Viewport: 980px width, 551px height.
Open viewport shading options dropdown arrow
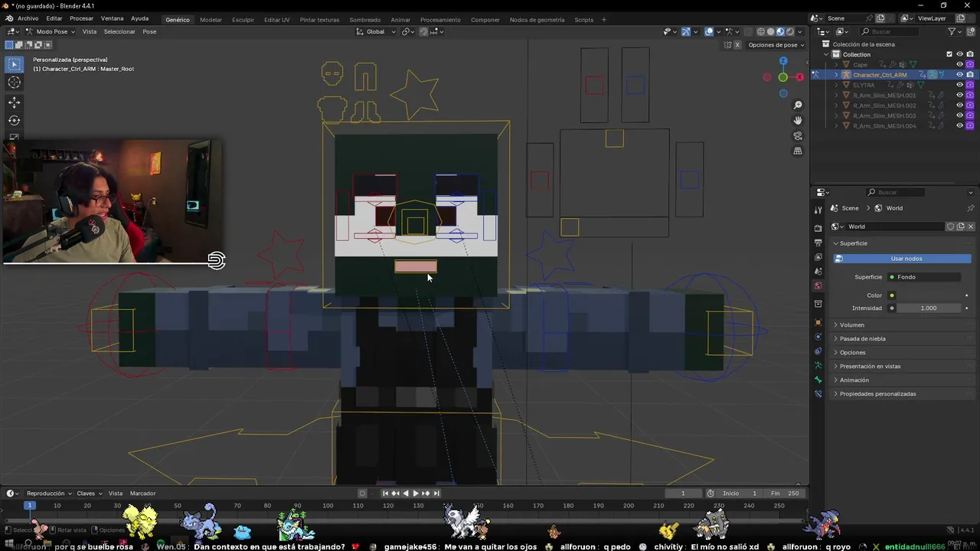point(802,31)
